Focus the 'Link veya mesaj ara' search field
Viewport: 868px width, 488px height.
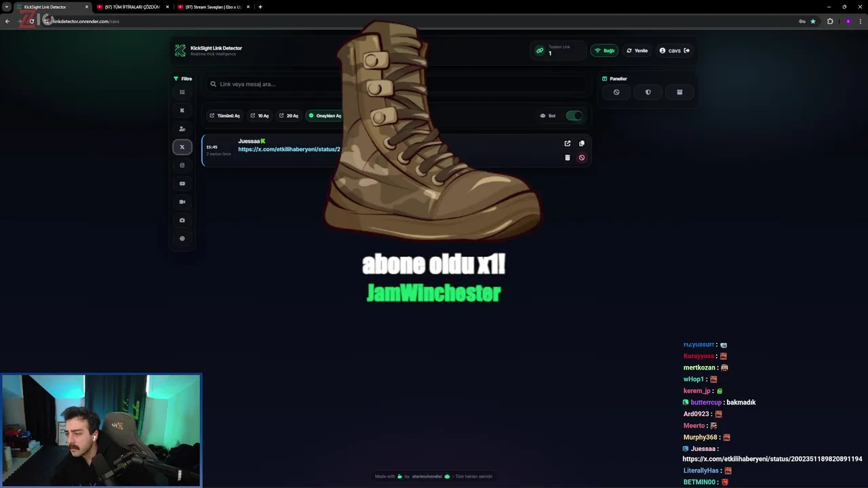pos(397,84)
